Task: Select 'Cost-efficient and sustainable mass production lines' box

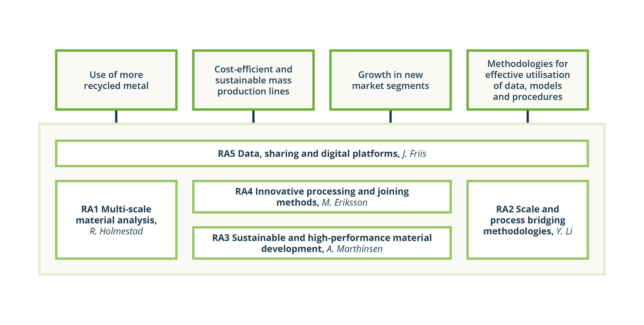Action: [x=253, y=80]
